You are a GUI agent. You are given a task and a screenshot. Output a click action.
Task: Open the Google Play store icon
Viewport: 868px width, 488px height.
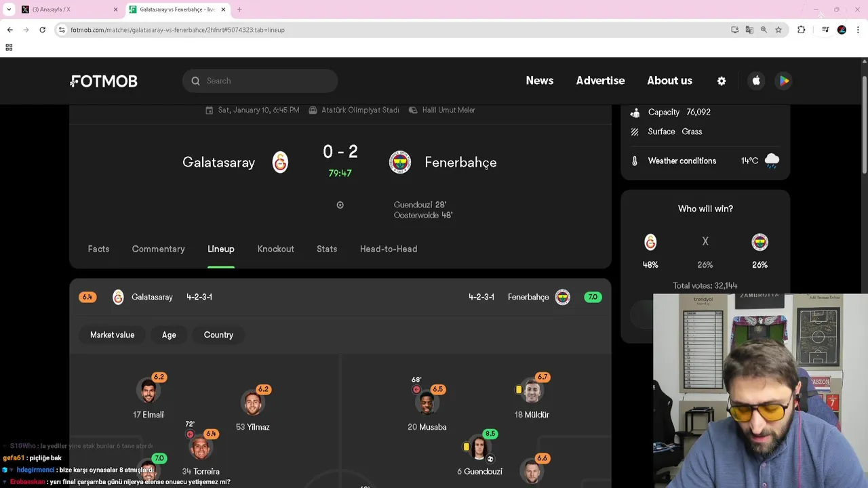pos(784,81)
